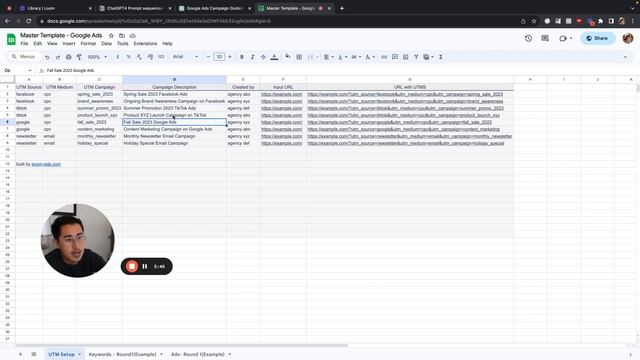This screenshot has width=640, height=360.
Task: Check the cloud document status icon
Action: coord(133,36)
